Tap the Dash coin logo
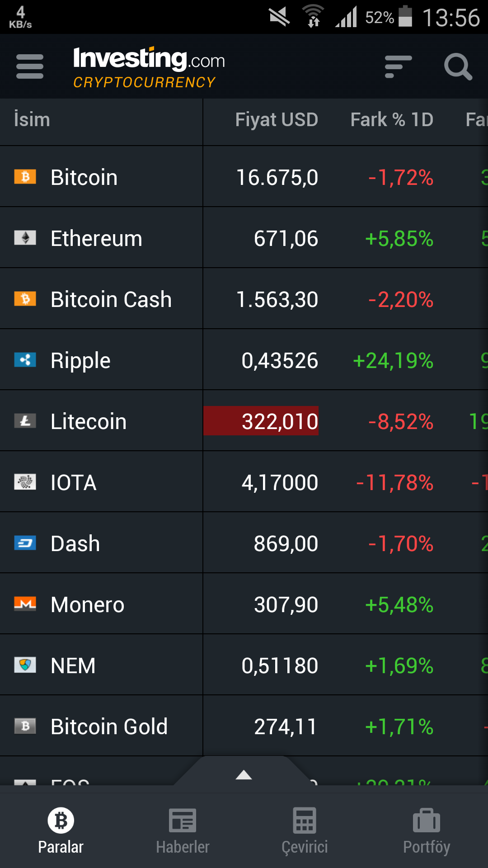The height and width of the screenshot is (868, 488). [x=25, y=543]
